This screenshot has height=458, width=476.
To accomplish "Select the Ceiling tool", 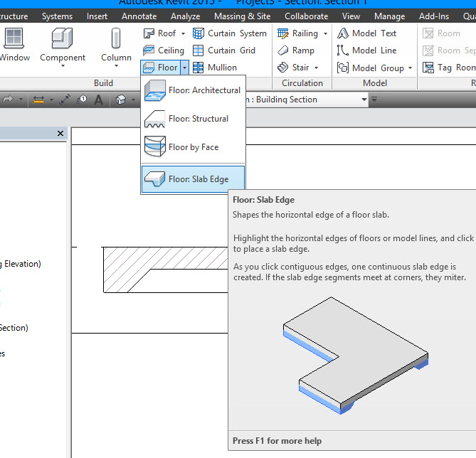I will 164,50.
